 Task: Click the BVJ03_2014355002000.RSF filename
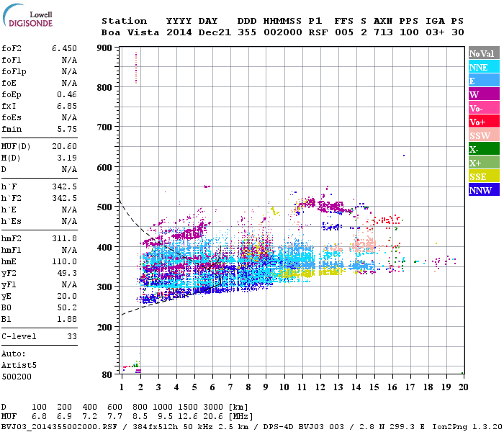(x=59, y=427)
